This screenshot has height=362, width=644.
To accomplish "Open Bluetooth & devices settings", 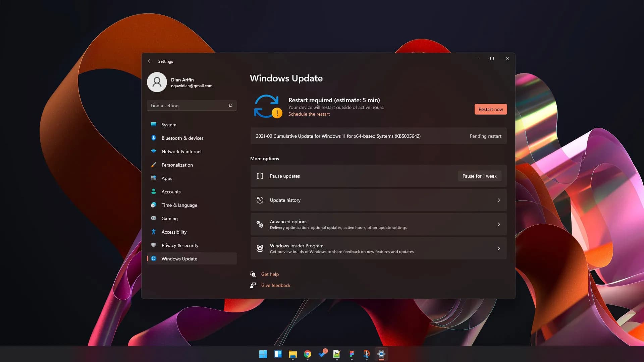I will tap(182, 138).
